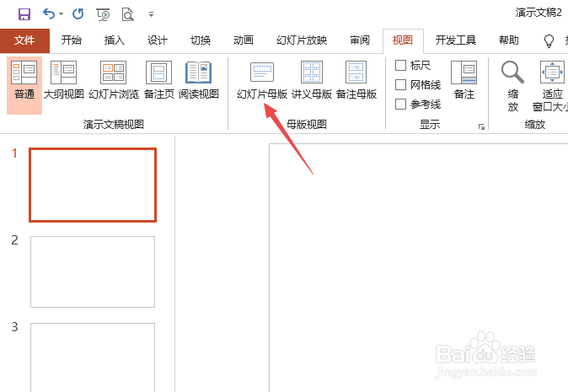This screenshot has width=568, height=392.
Task: Enable the 网格线 gridlines checkbox
Action: pyautogui.click(x=400, y=85)
